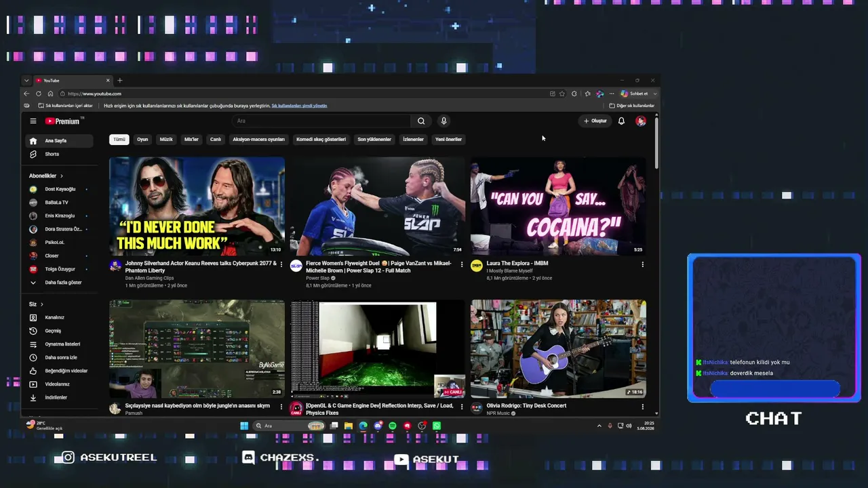
Task: Select the Oyun filter chip
Action: click(142, 140)
